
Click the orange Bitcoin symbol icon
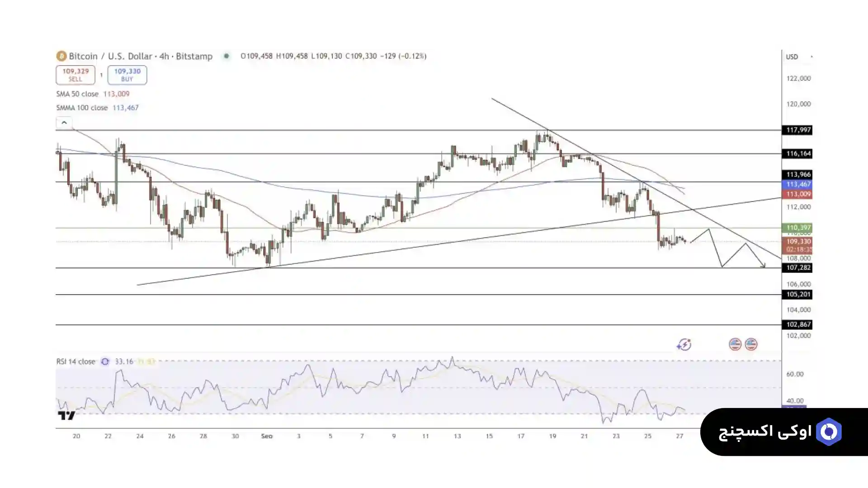point(61,56)
